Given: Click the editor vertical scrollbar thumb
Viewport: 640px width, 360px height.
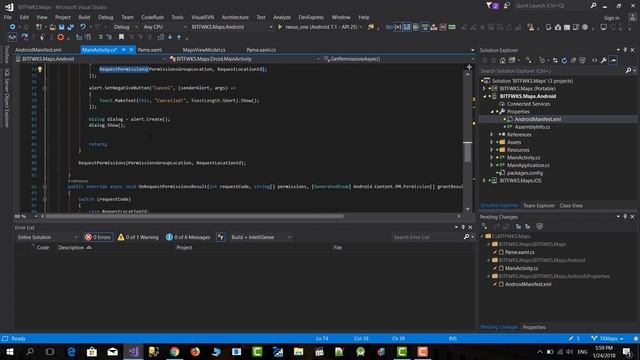Looking at the screenshot, I should coord(468,152).
